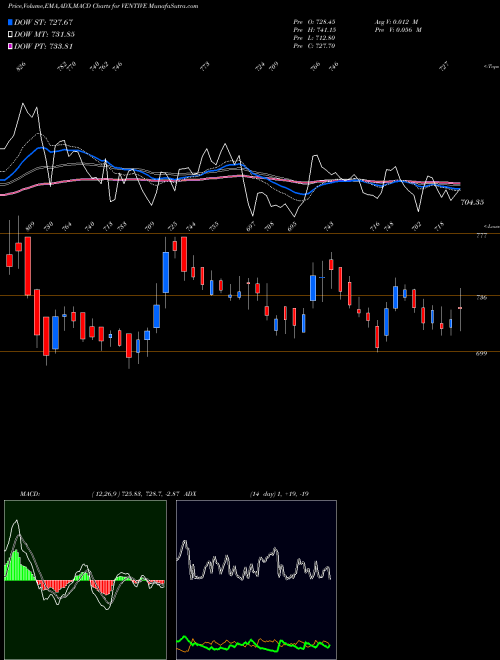Click the magenta DOW PT legend swatch
500x660 pixels.
(10, 46)
